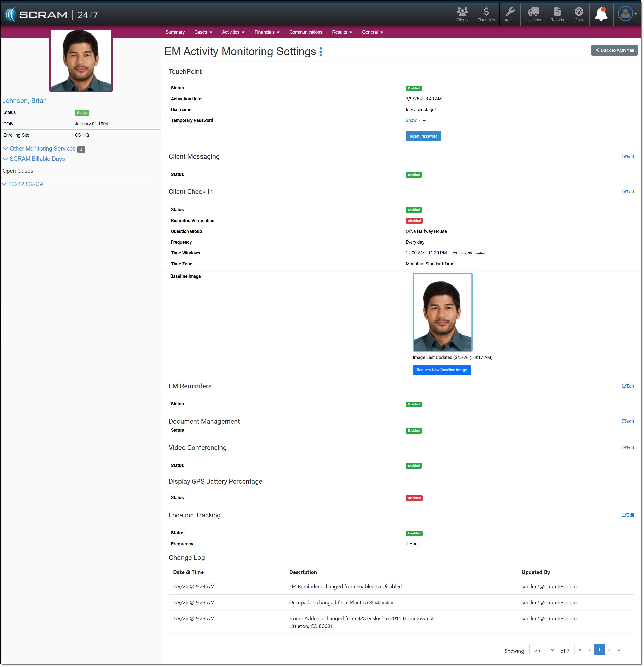Expand SCRAM Billable Days section
The image size is (644, 667).
(x=37, y=159)
